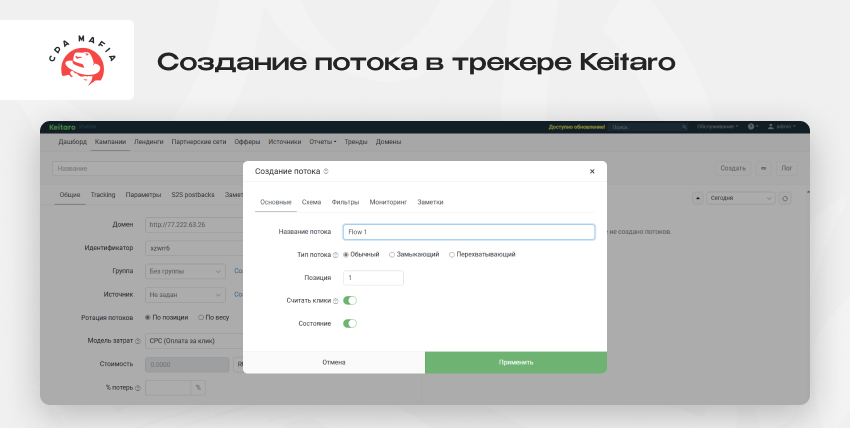
Task: Select the Перехватывающий flow type
Action: point(482,254)
